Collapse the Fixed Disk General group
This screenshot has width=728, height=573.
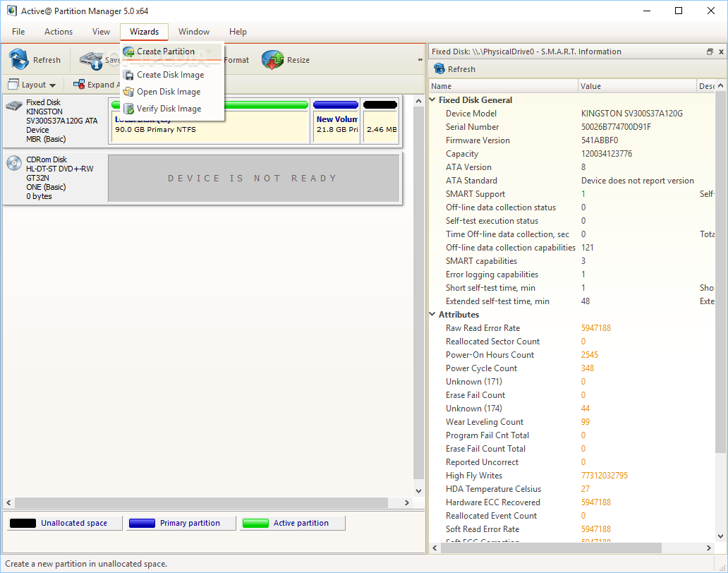click(x=432, y=99)
